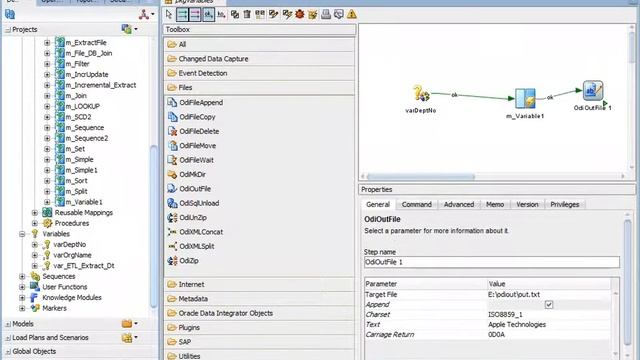640x360 pixels.
Task: Click the duplicate selection toolbar icon
Action: (235, 15)
